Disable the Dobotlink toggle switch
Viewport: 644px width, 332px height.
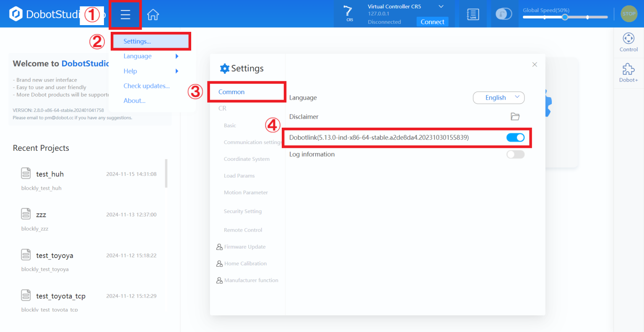coord(515,137)
